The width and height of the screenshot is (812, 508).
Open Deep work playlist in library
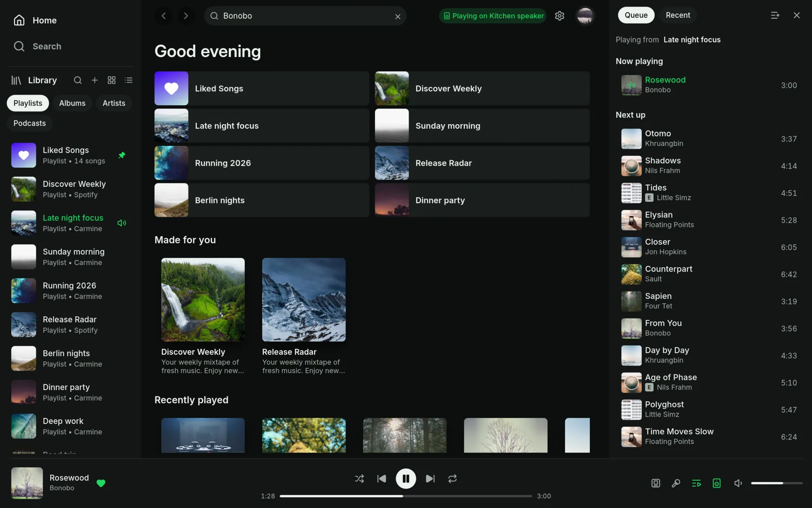click(71, 426)
